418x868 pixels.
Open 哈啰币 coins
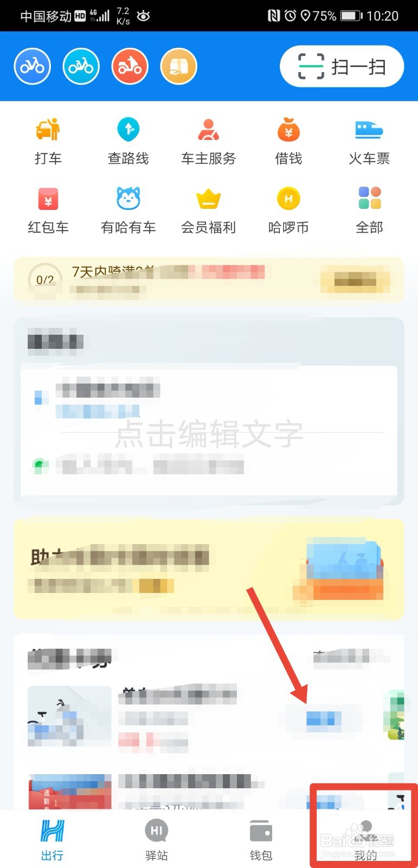(289, 210)
